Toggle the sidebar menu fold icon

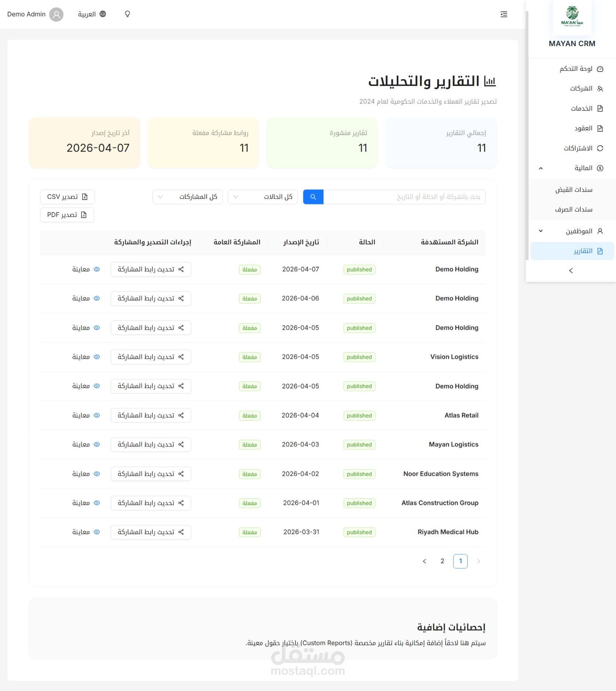point(504,14)
